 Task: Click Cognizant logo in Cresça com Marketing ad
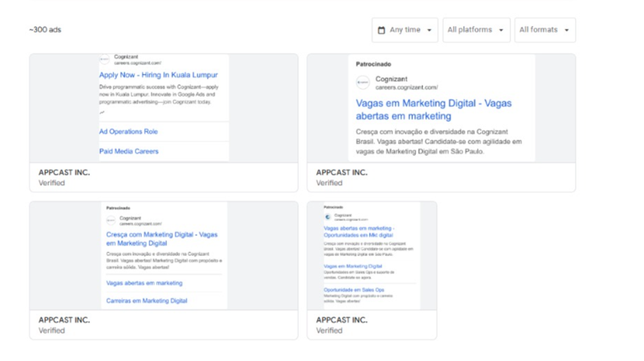[x=111, y=221]
